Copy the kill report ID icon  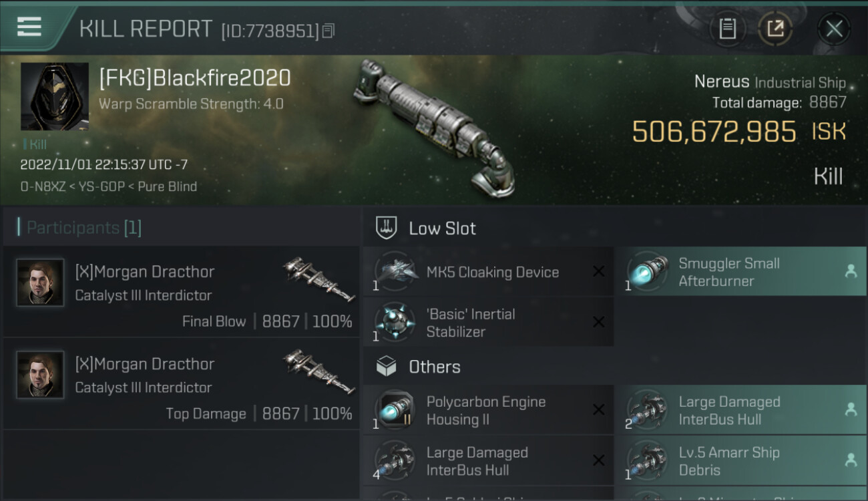pos(328,30)
